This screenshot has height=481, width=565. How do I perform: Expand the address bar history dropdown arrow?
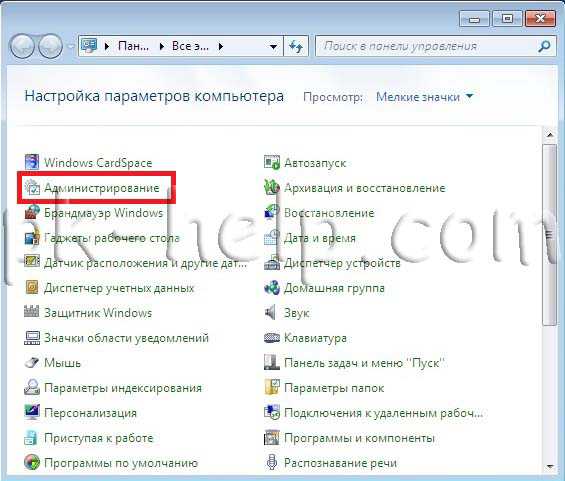(273, 46)
